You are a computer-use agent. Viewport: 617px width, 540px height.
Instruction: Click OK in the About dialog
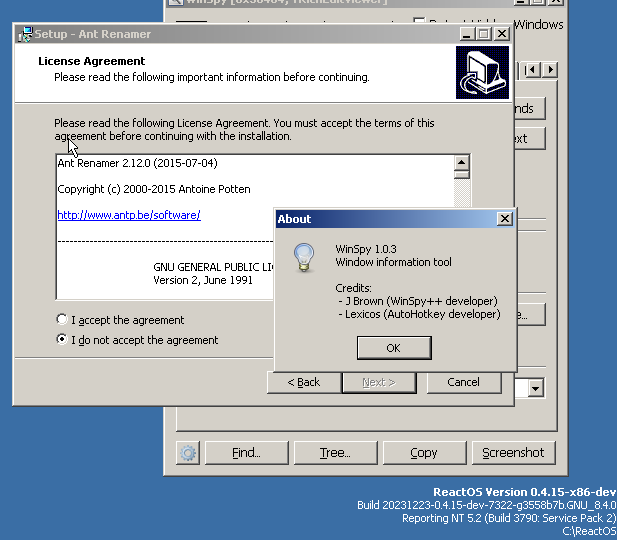tap(394, 348)
